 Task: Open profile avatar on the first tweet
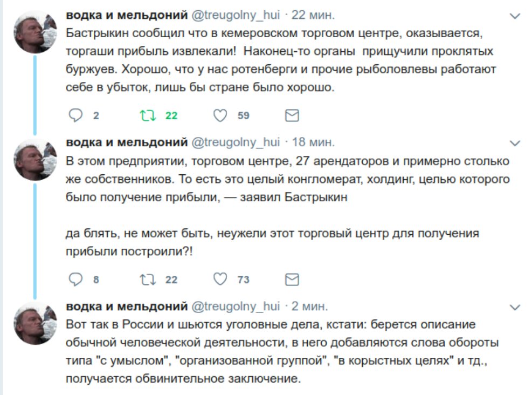pos(35,32)
